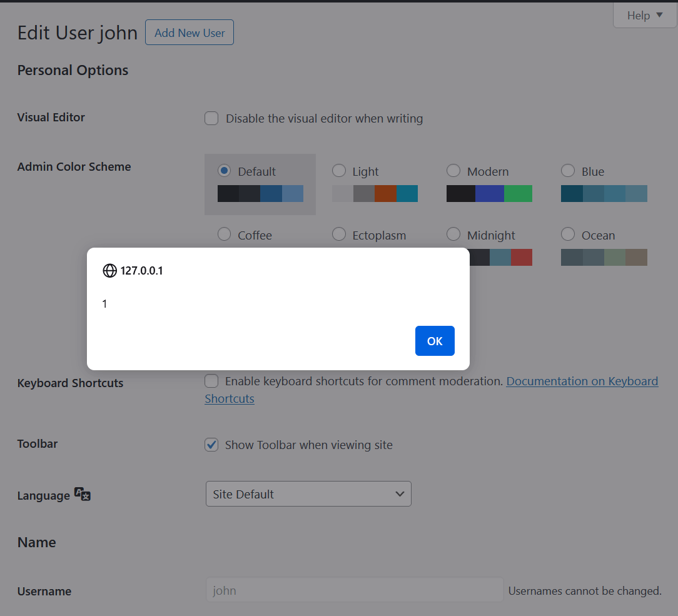Select Coffee admin color scheme
Viewport: 678px width, 616px height.
click(224, 235)
